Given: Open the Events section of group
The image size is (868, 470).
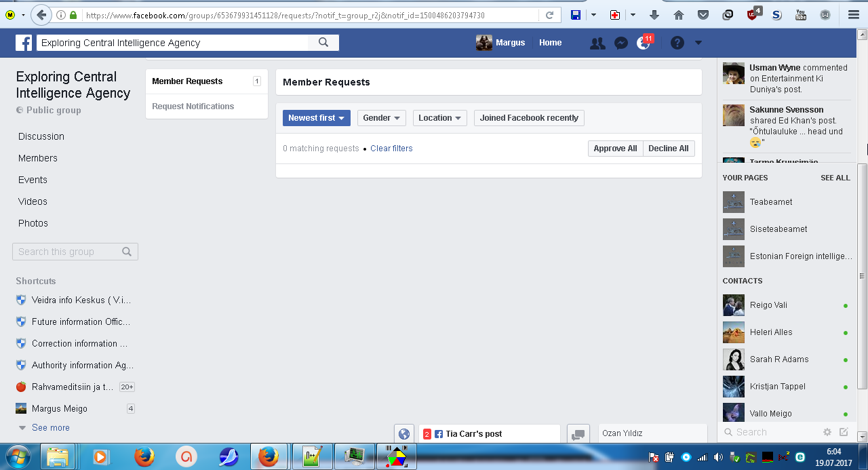Looking at the screenshot, I should [33, 180].
